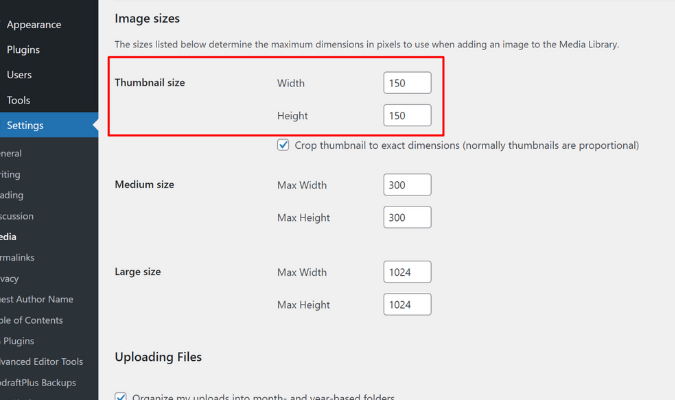Screen dimensions: 675x400
Task: Open the Appearance menu in sidebar
Action: click(34, 25)
